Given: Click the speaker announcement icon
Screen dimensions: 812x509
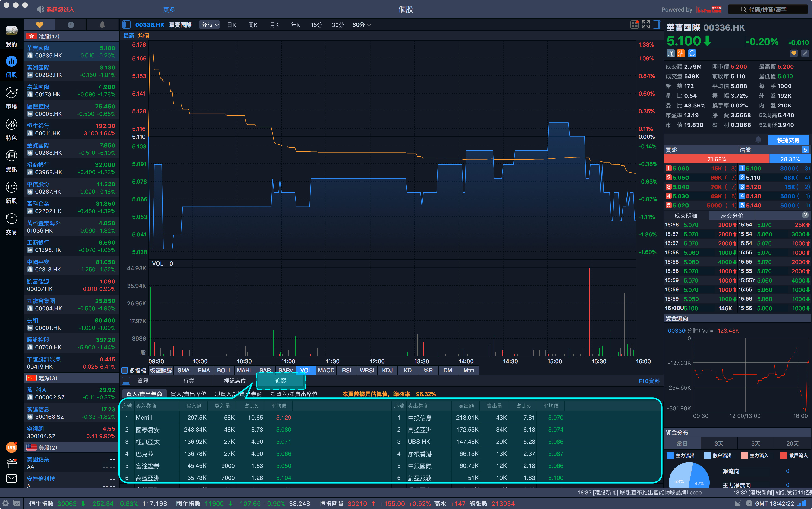Looking at the screenshot, I should (x=40, y=9).
